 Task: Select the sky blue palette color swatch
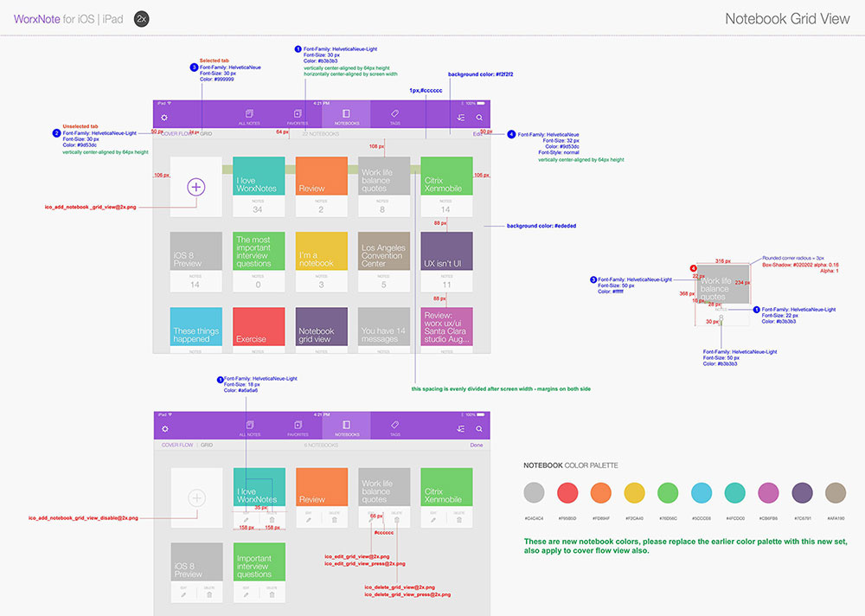[x=700, y=493]
